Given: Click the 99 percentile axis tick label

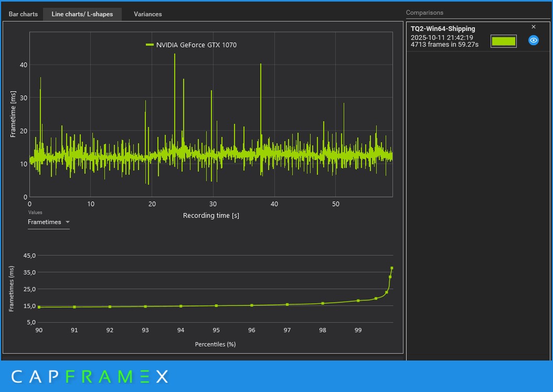Looking at the screenshot, I should pos(358,330).
